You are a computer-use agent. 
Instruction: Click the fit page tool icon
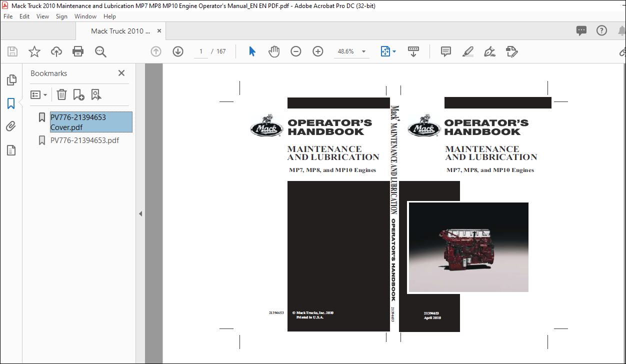point(385,51)
